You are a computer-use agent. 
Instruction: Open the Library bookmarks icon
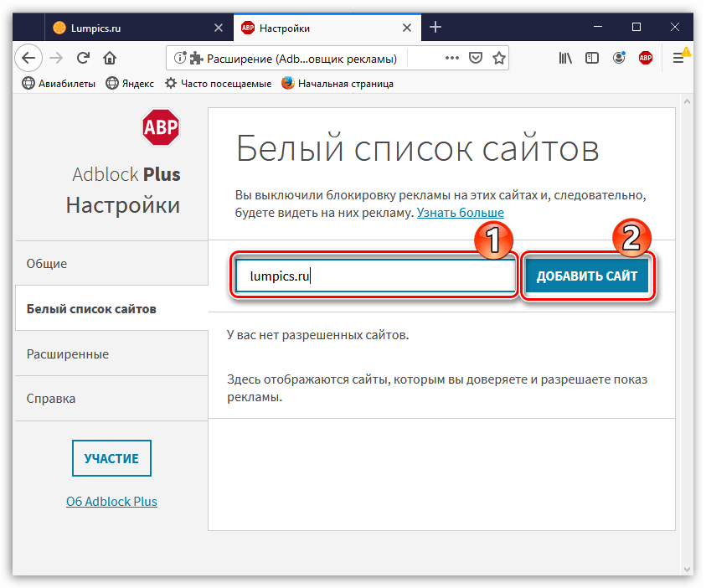(565, 58)
